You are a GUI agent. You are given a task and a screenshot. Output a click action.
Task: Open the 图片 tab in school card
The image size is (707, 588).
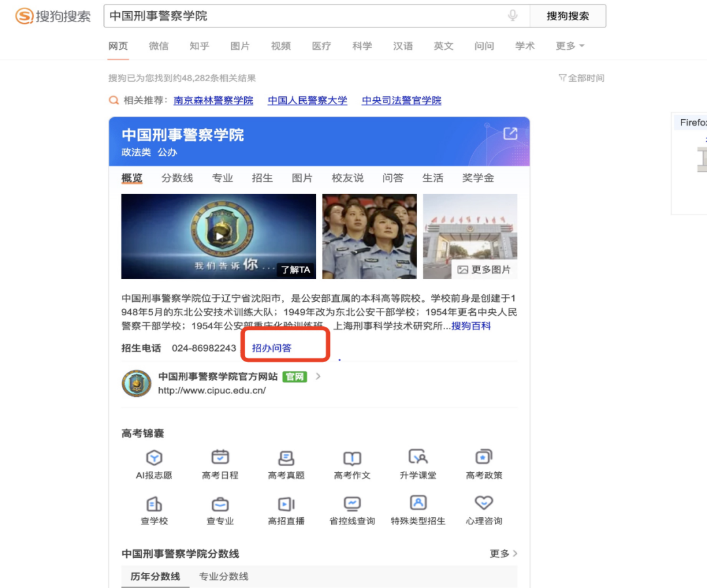(302, 178)
